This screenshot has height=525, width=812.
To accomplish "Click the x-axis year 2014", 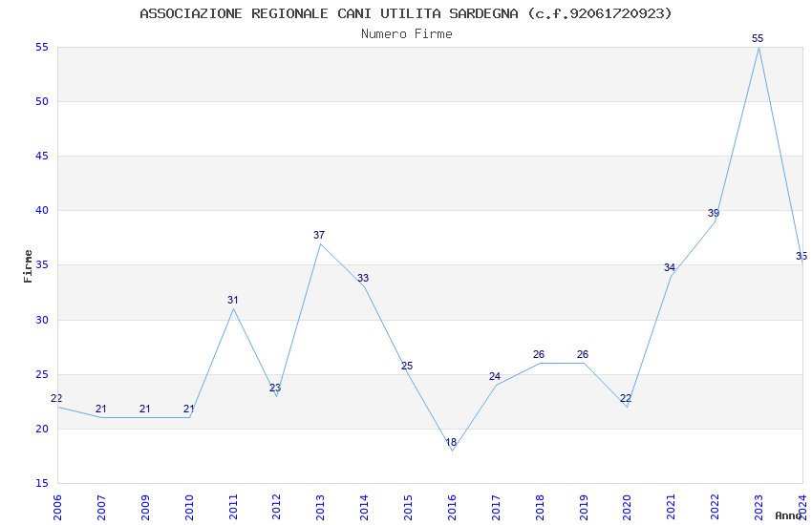I will pos(364,507).
